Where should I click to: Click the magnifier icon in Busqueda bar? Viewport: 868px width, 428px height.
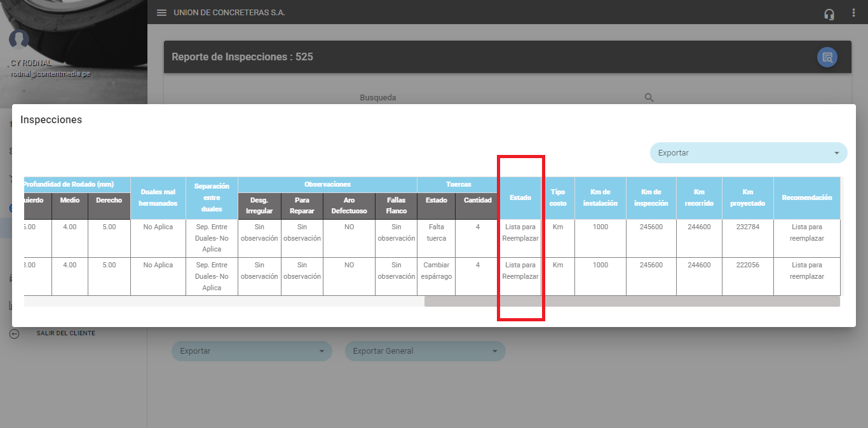tap(649, 98)
